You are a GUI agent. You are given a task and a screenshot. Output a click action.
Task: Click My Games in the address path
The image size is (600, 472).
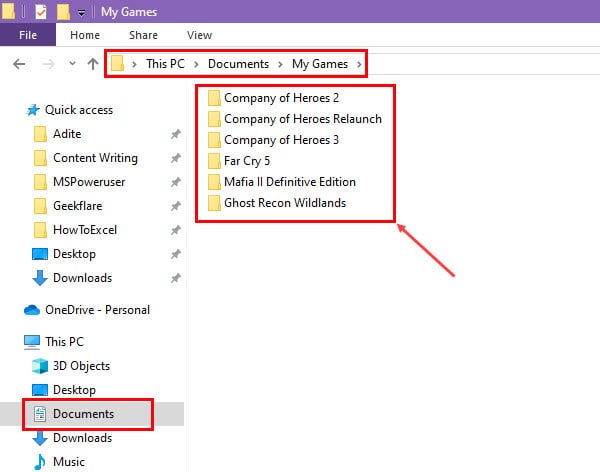[x=320, y=64]
